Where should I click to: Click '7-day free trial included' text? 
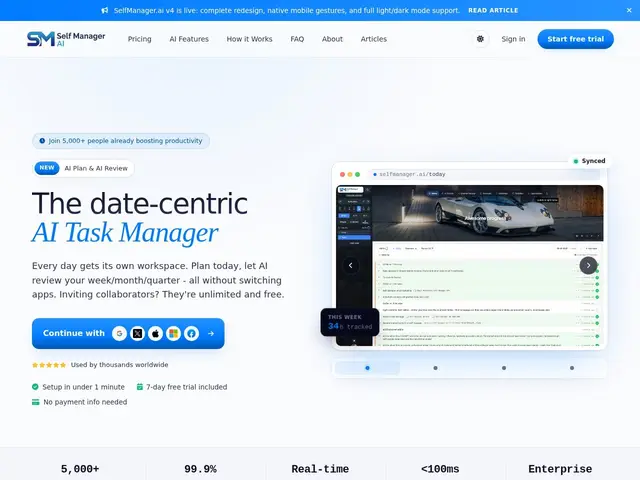click(x=187, y=387)
